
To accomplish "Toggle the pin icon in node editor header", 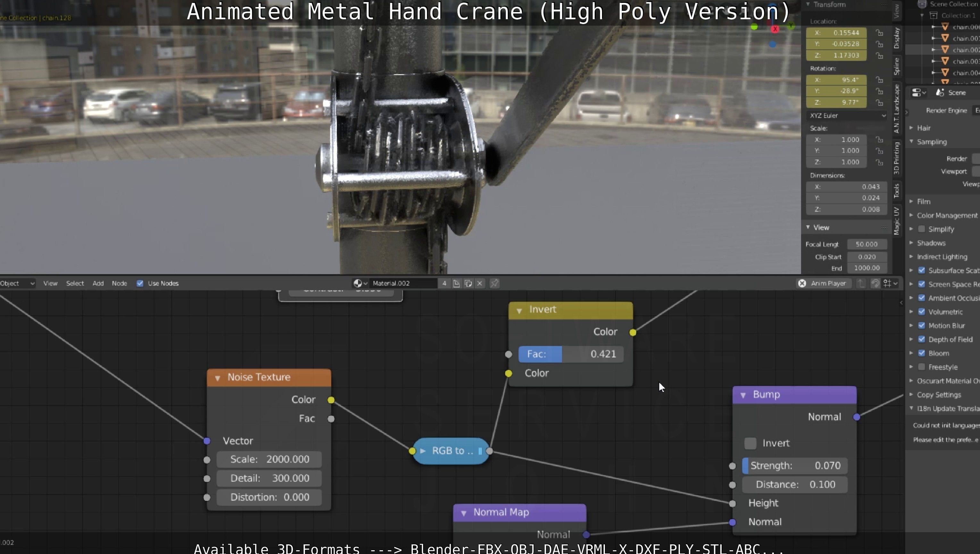I will [494, 283].
